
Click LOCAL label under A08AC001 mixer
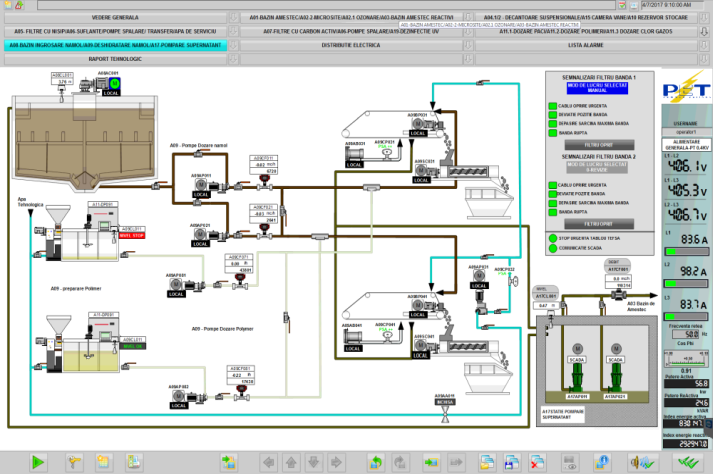tap(110, 93)
